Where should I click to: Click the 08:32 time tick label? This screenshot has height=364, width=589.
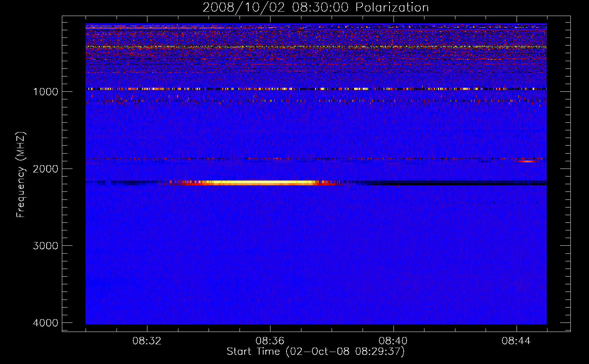pyautogui.click(x=147, y=341)
